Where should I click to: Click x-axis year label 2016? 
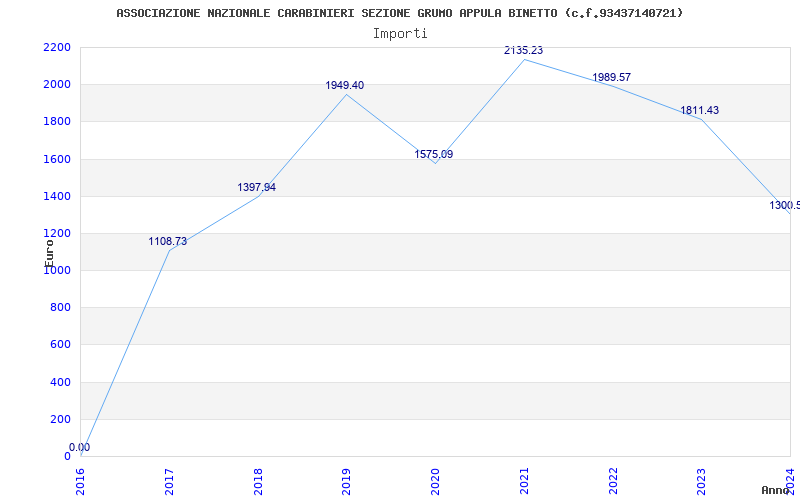click(81, 481)
